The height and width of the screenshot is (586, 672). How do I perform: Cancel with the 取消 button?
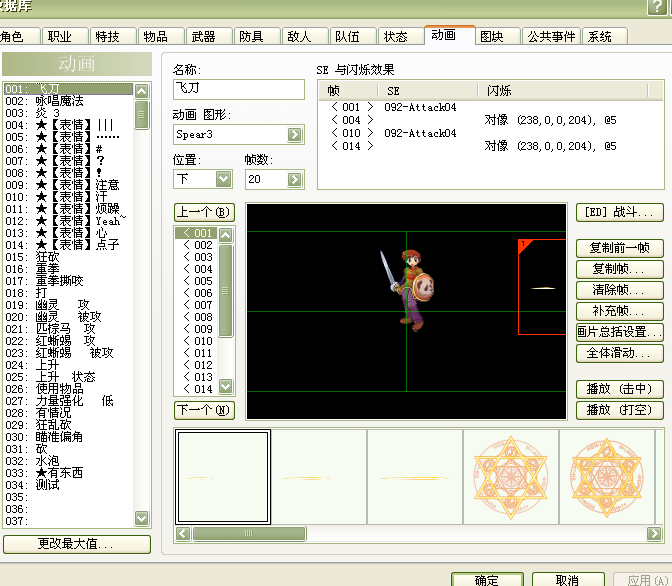coord(568,580)
